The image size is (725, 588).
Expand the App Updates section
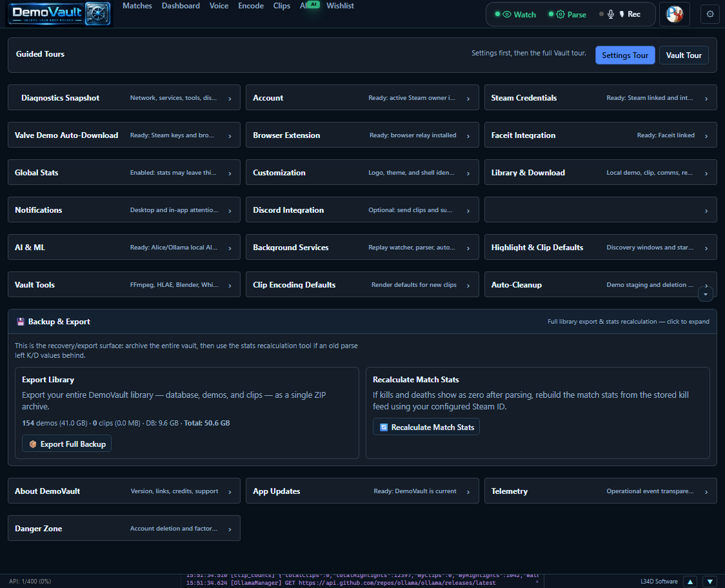362,491
